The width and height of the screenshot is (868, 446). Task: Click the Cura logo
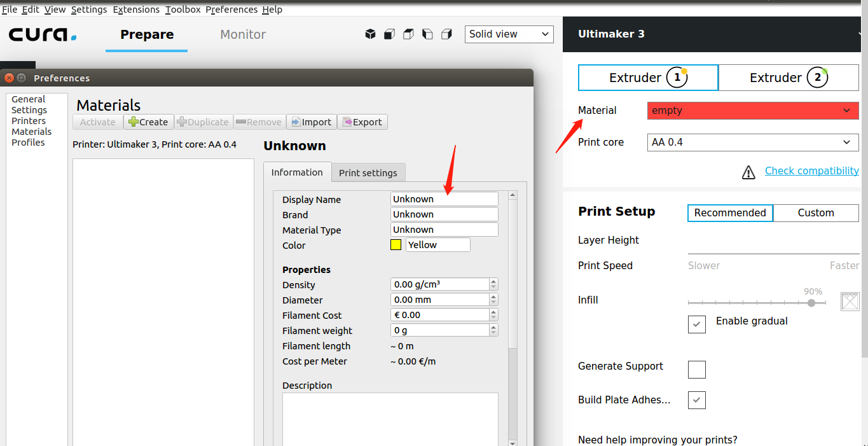point(43,34)
